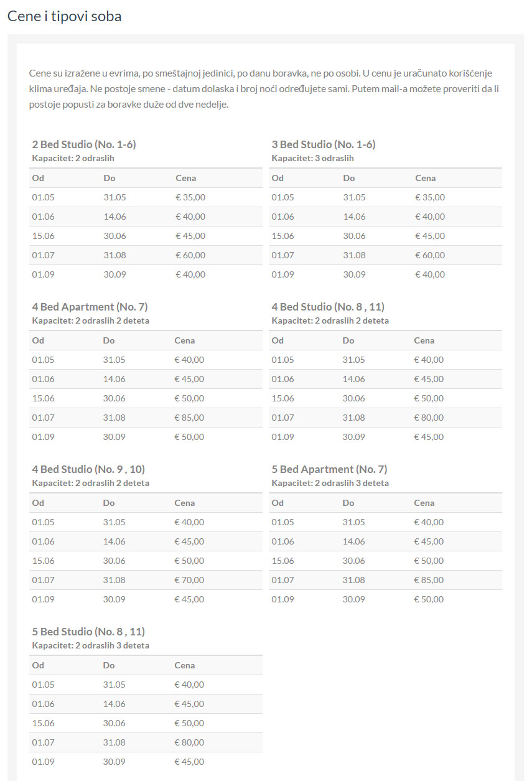Click the '5 Bed Apartment (No. 7)' heading
Image resolution: width=532 pixels, height=781 pixels.
[329, 469]
